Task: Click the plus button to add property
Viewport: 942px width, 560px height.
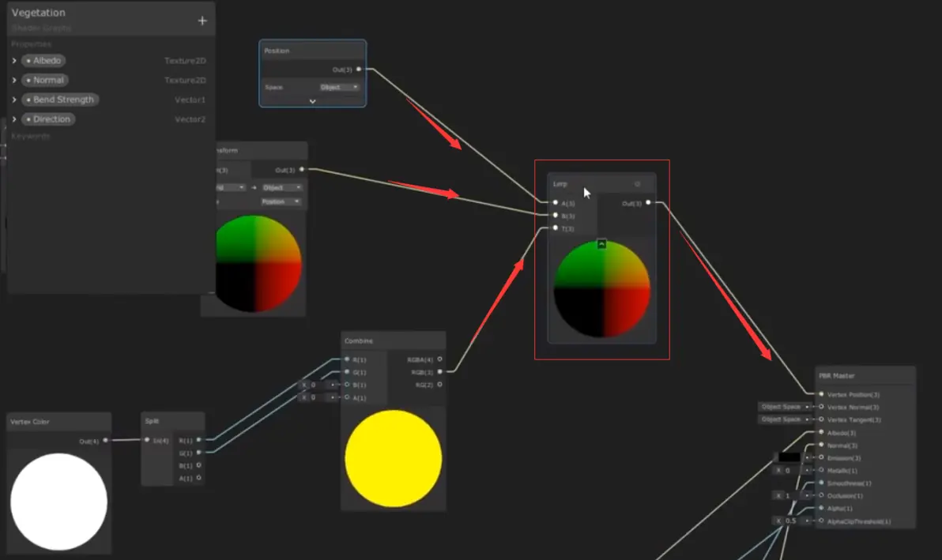Action: click(x=202, y=21)
